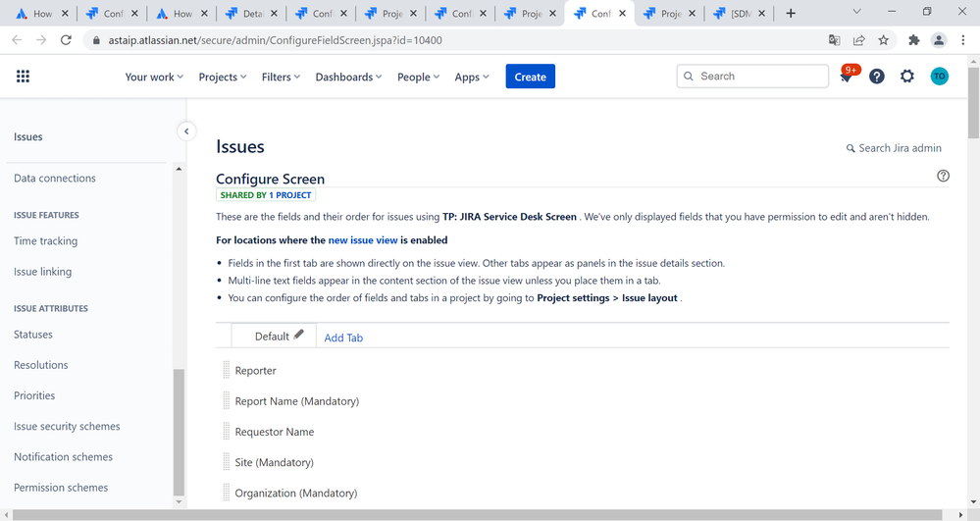Image resolution: width=980 pixels, height=521 pixels.
Task: Open Data connections in sidebar
Action: click(x=55, y=179)
